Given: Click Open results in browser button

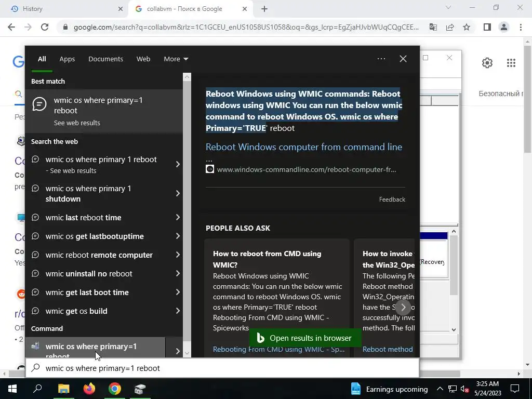Looking at the screenshot, I should (304, 338).
